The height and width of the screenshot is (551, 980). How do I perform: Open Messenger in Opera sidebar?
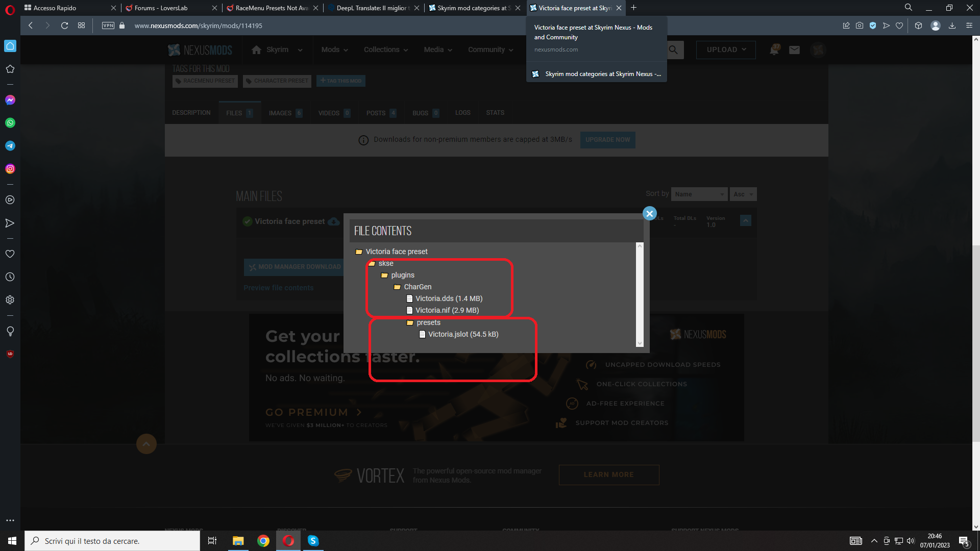(10, 100)
